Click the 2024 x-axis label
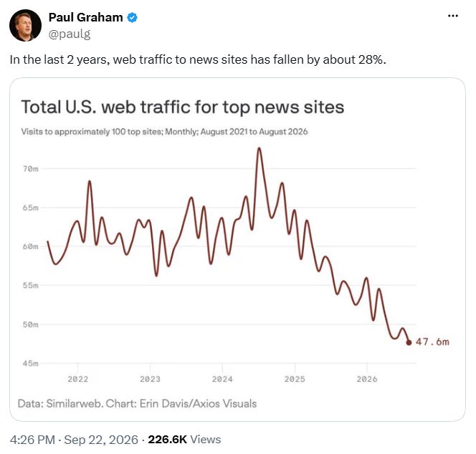The width and height of the screenshot is (476, 454). click(222, 379)
